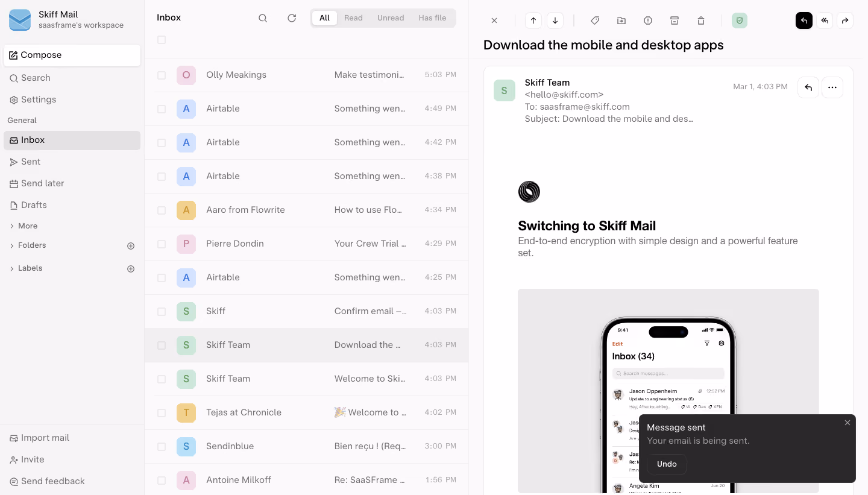Refresh the inbox list
The height and width of the screenshot is (495, 868).
[292, 18]
